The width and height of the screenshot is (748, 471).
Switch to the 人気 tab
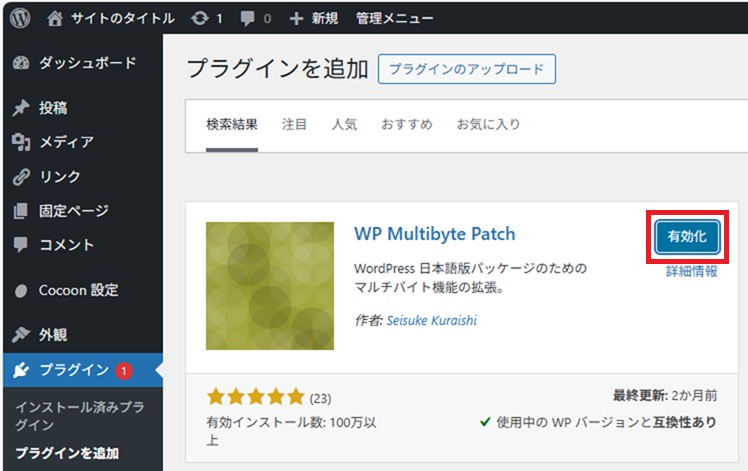pos(344,125)
